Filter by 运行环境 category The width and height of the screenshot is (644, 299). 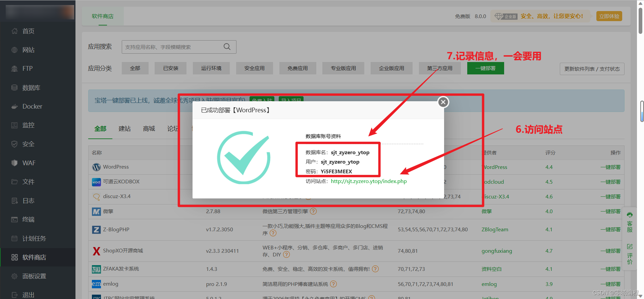click(211, 68)
